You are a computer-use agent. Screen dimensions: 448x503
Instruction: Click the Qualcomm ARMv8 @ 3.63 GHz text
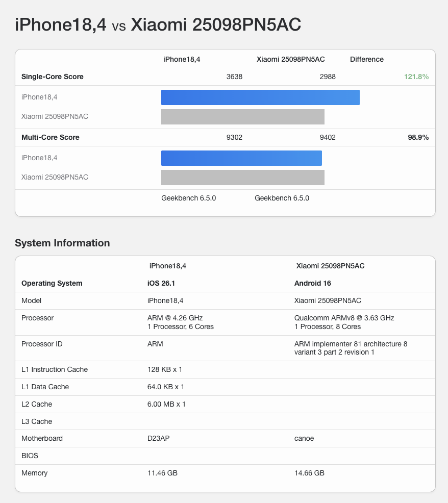click(344, 318)
